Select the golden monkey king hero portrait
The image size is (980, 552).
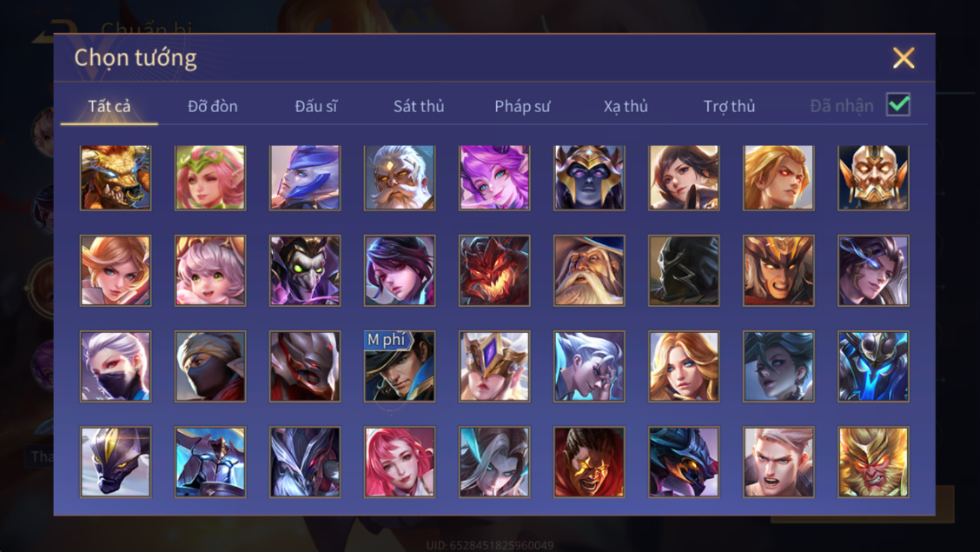(x=873, y=462)
